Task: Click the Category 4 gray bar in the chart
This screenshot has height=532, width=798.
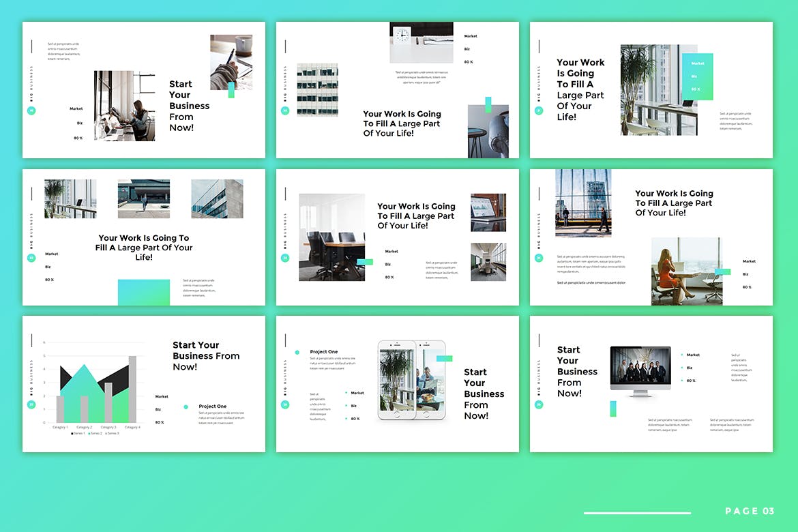Action: point(132,389)
